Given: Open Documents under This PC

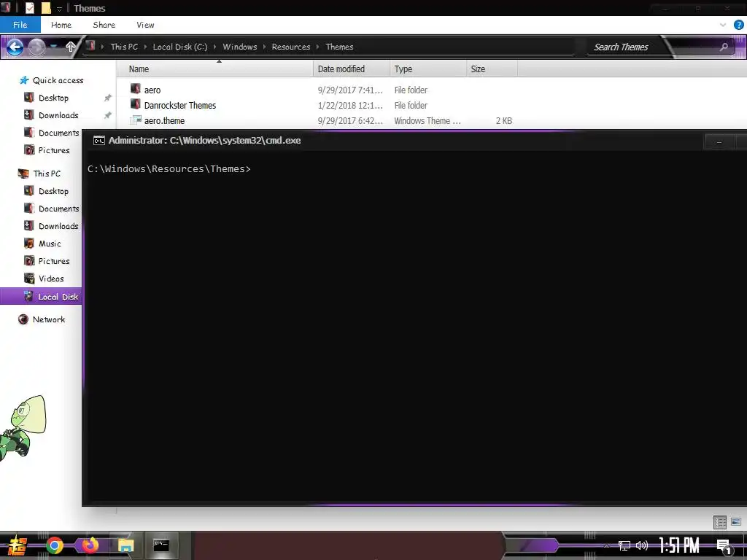Looking at the screenshot, I should 58,209.
